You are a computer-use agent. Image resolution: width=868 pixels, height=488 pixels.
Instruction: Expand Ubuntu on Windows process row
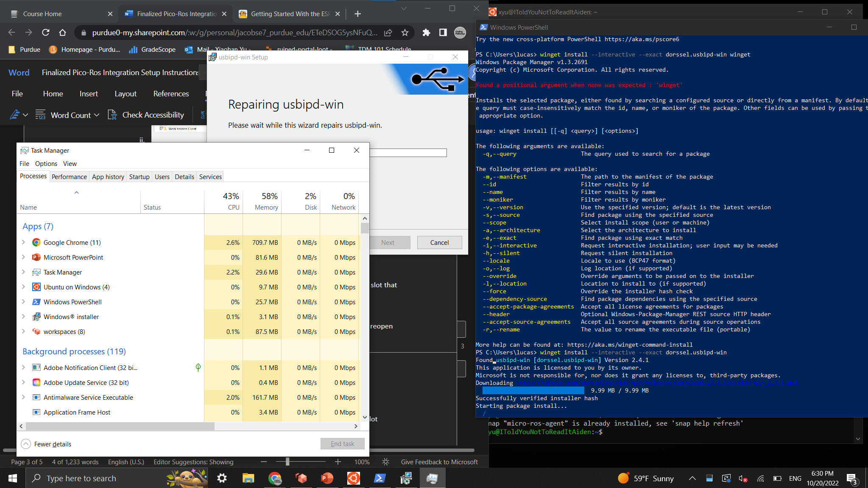pyautogui.click(x=24, y=287)
